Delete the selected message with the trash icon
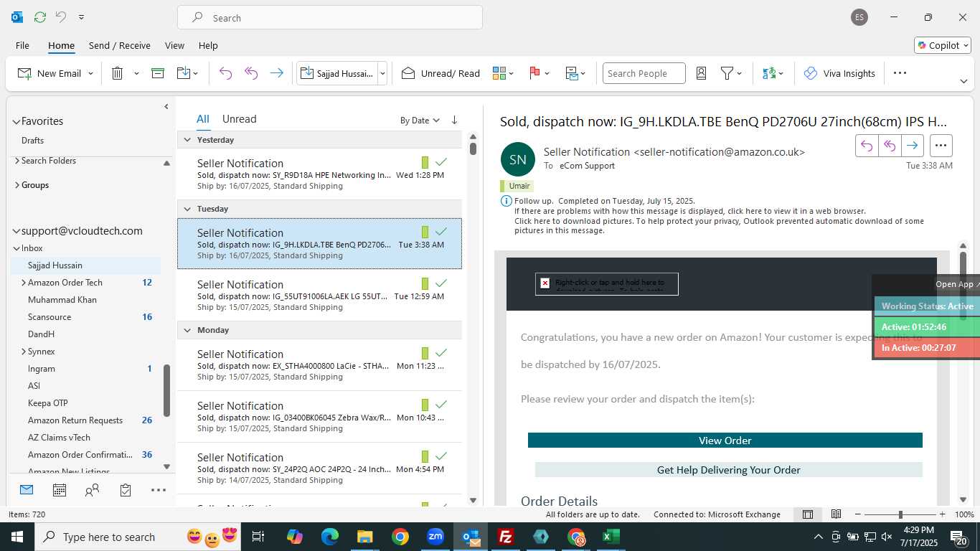 pyautogui.click(x=118, y=73)
